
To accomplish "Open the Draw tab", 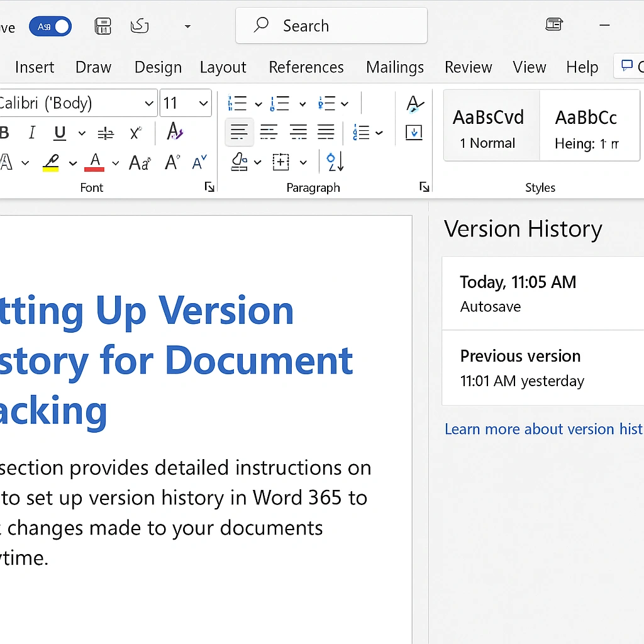I will pos(94,67).
